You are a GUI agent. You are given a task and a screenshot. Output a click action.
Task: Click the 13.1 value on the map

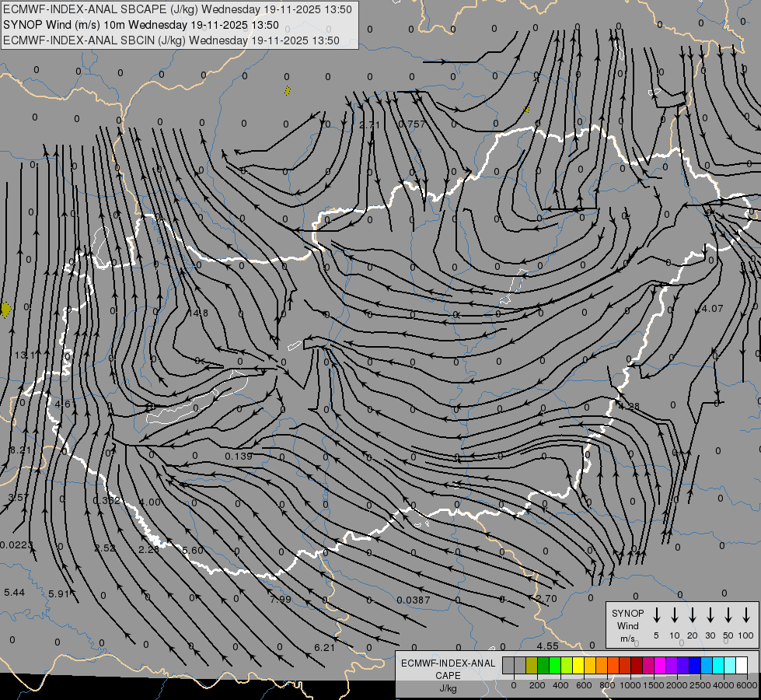(24, 355)
